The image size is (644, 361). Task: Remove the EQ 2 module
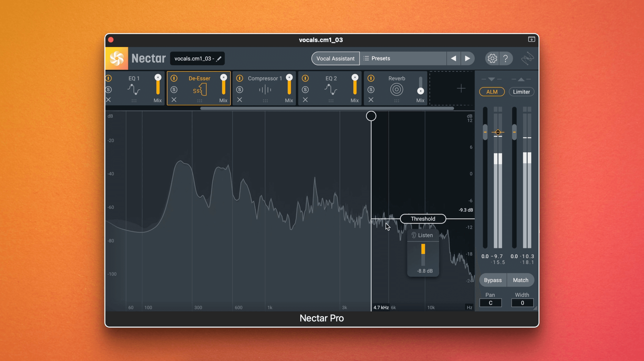click(305, 100)
